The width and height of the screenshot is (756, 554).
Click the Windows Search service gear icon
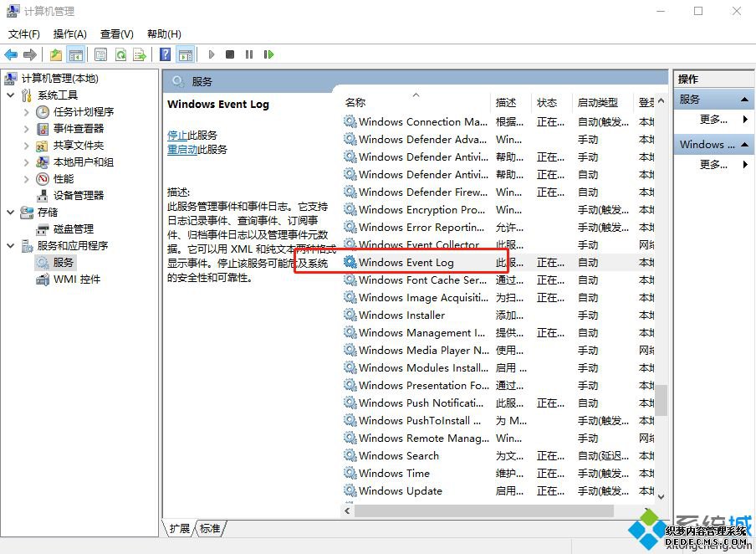pos(350,455)
